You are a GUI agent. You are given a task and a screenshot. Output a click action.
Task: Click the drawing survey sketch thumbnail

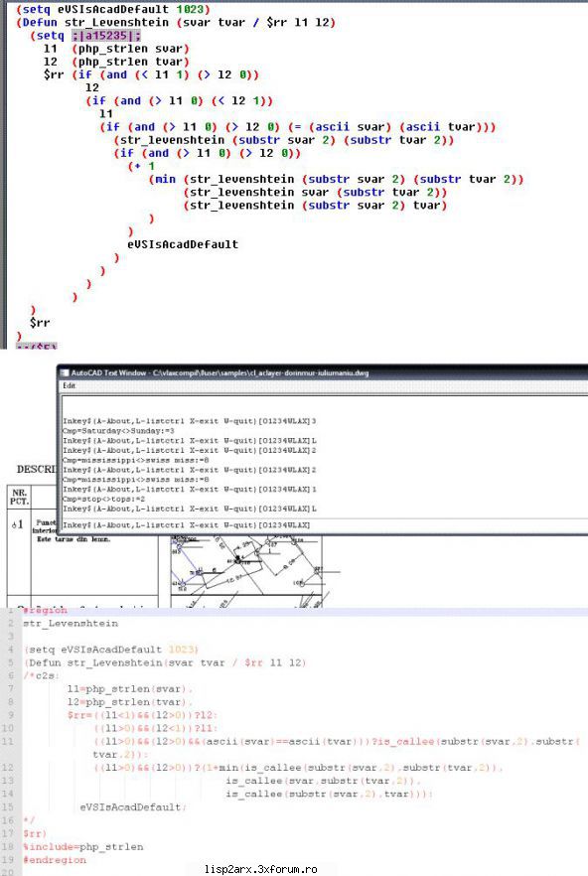tap(246, 571)
